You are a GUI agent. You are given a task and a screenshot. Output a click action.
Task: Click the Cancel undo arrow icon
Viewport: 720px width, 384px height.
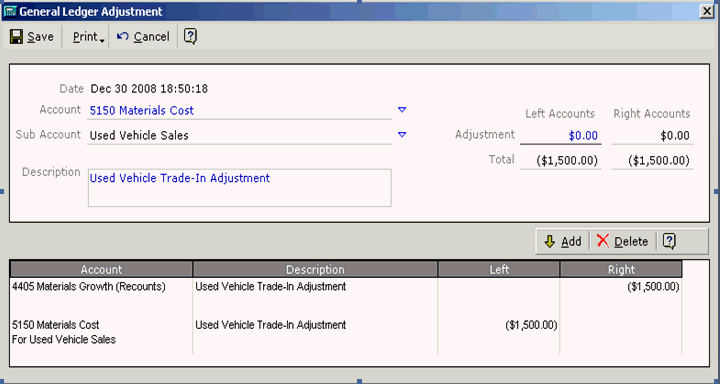click(x=123, y=36)
